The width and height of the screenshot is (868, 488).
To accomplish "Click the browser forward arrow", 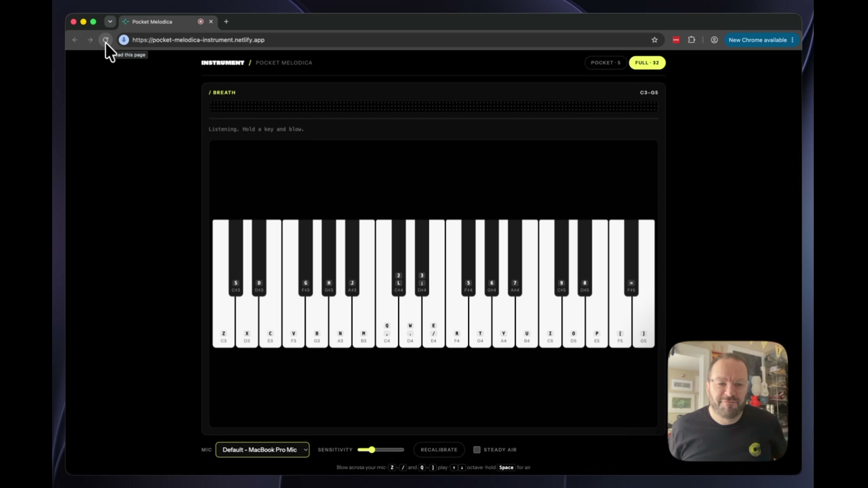I will point(90,40).
